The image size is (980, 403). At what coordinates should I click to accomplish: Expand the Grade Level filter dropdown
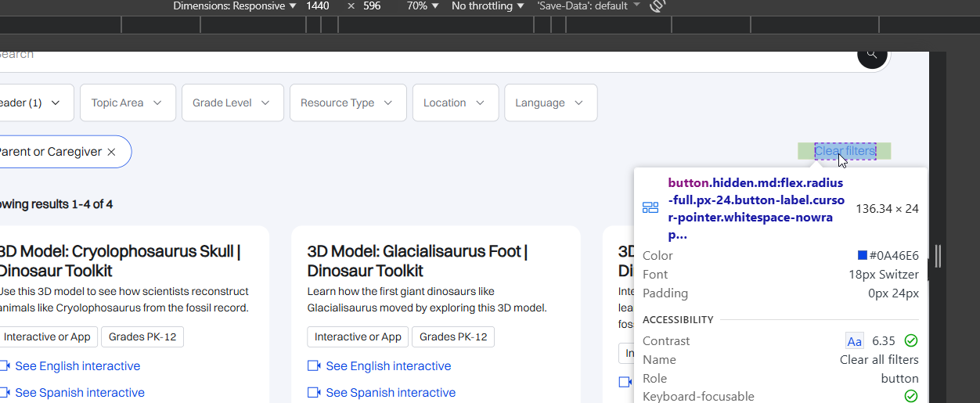pos(231,103)
